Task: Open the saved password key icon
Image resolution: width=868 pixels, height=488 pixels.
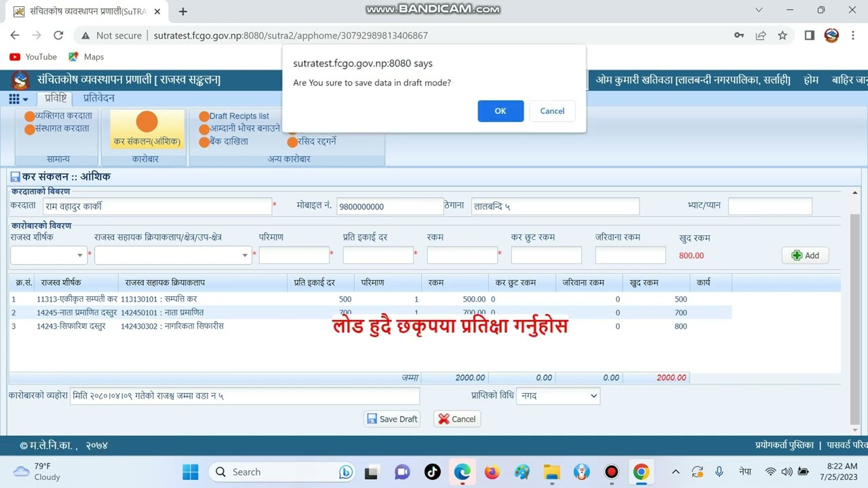Action: tap(739, 35)
